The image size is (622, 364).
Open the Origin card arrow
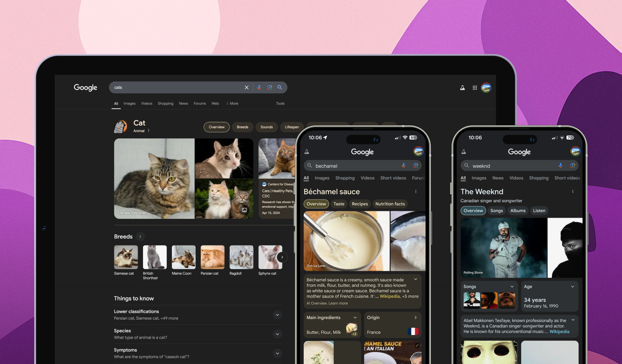[416, 318]
